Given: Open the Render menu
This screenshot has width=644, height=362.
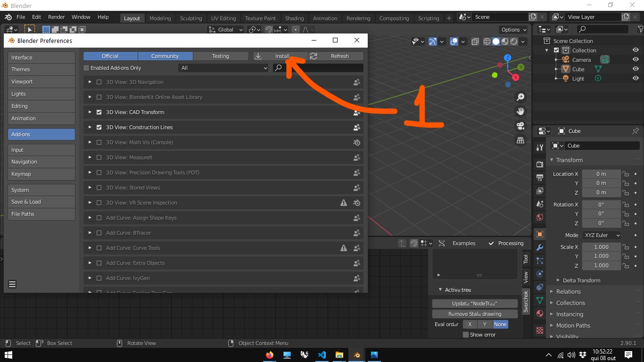Looking at the screenshot, I should tap(56, 17).
